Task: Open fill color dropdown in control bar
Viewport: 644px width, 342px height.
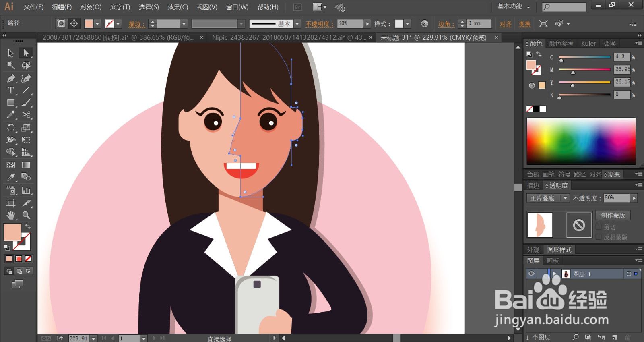Action: (97, 24)
